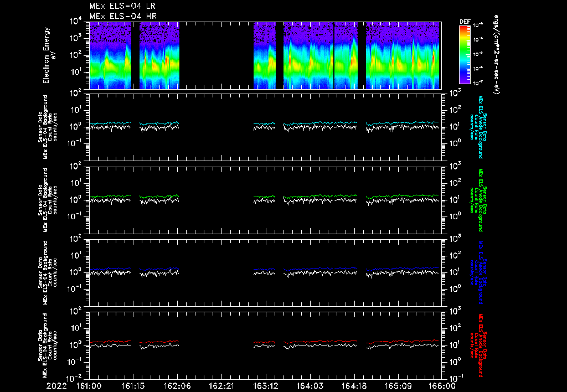Click the 10⁻⁴ tick label on the color bar
The width and height of the screenshot is (567, 392).
[479, 39]
